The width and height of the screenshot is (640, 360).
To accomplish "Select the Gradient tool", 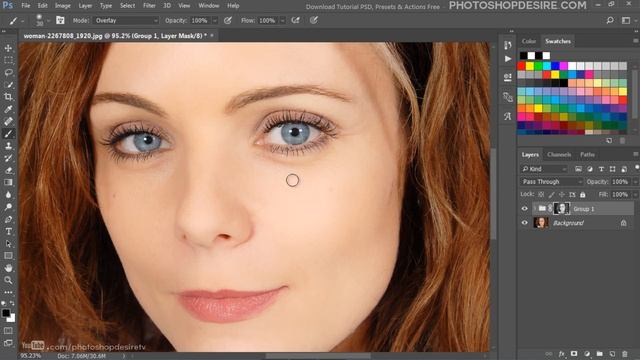I will (x=8, y=182).
